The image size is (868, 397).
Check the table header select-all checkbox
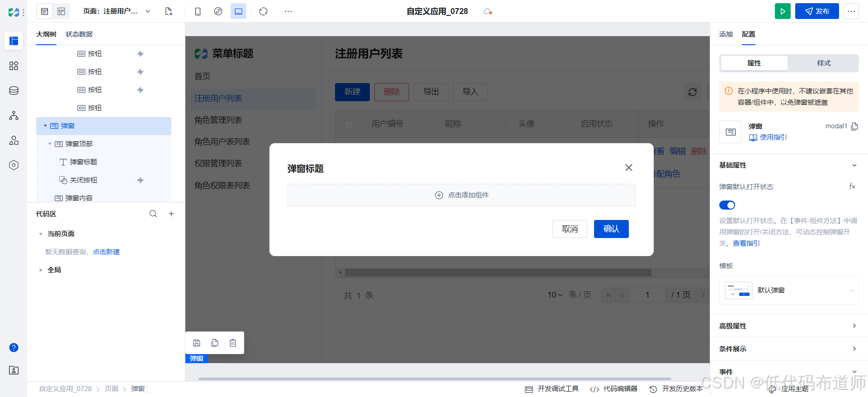pos(349,124)
